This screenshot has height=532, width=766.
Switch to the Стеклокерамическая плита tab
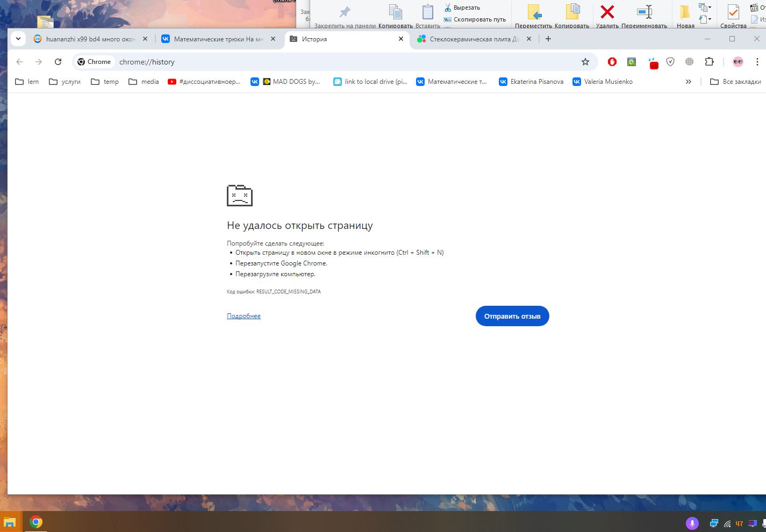click(x=475, y=39)
